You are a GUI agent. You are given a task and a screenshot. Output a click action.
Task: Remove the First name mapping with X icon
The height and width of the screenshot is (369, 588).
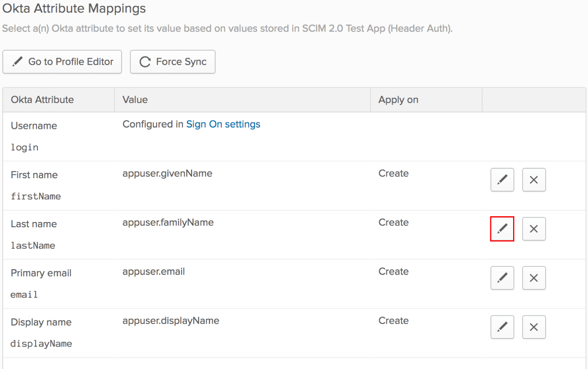(x=534, y=180)
